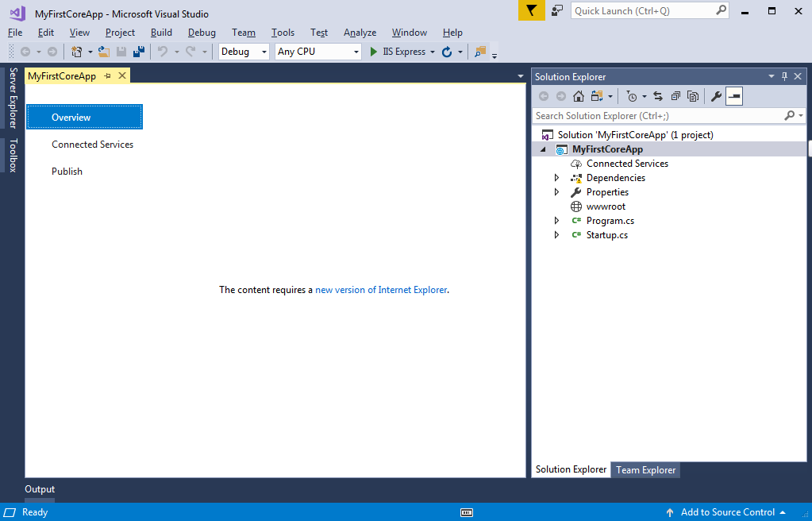Open the yellow notifications flag icon
Screen dimensions: 812x521
point(531,10)
